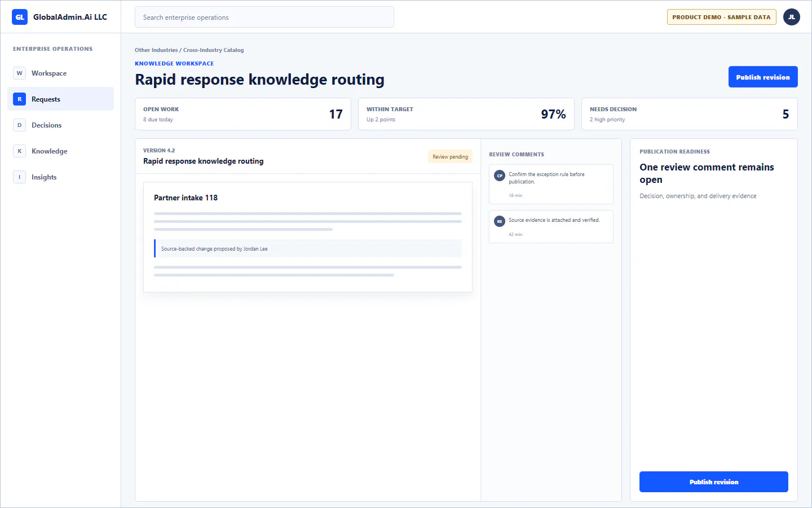Click the 8 due today text

[158, 120]
